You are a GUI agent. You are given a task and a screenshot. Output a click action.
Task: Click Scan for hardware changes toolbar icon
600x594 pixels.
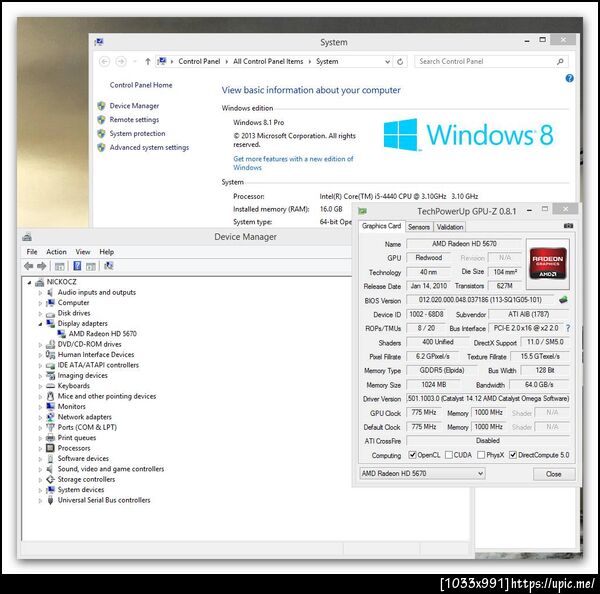tap(109, 266)
